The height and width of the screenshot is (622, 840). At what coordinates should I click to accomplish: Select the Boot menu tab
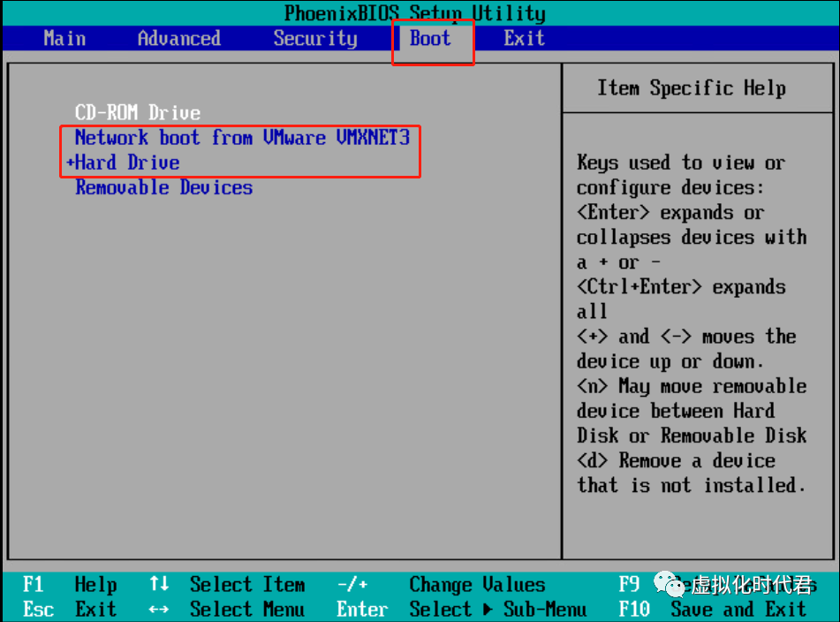430,39
